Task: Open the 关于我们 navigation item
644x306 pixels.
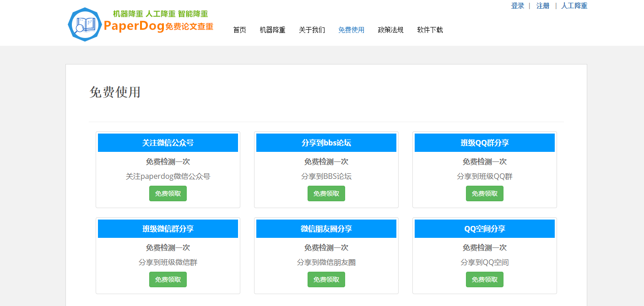Action: (312, 30)
